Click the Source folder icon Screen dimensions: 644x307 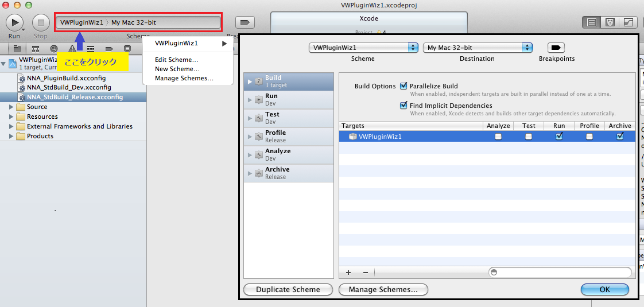(21, 107)
